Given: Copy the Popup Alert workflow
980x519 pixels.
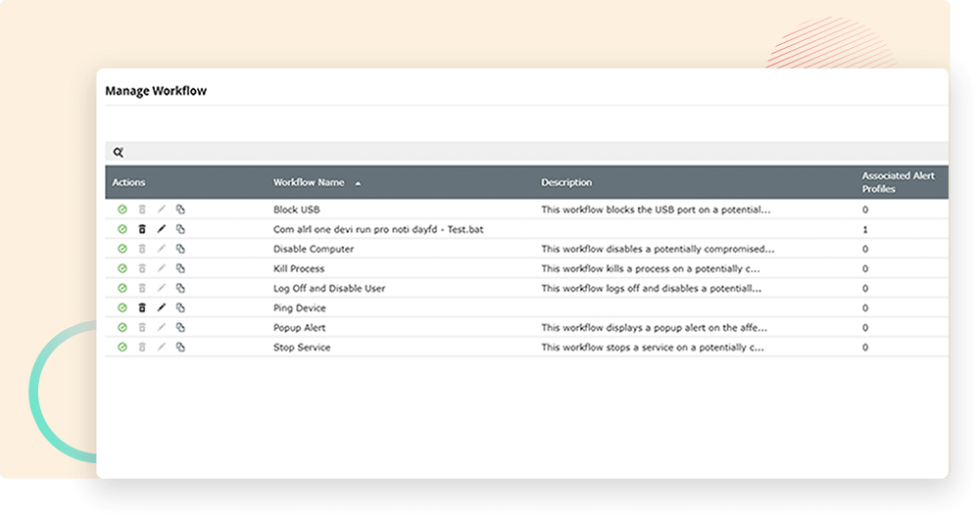Looking at the screenshot, I should pyautogui.click(x=180, y=327).
